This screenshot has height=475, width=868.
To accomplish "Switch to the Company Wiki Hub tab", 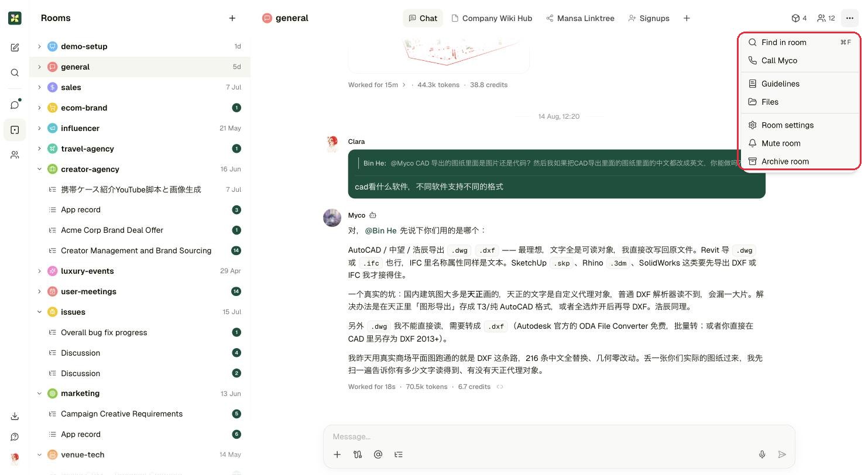I will click(x=492, y=18).
